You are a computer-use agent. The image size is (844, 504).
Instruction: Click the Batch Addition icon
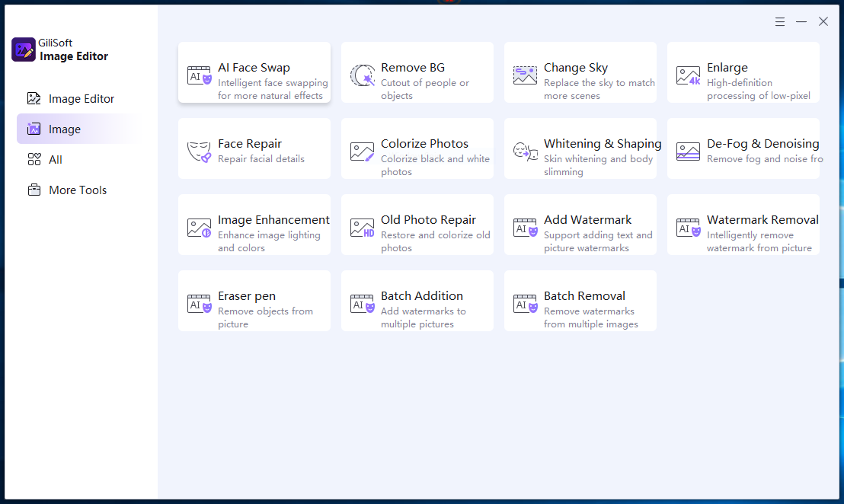point(363,304)
